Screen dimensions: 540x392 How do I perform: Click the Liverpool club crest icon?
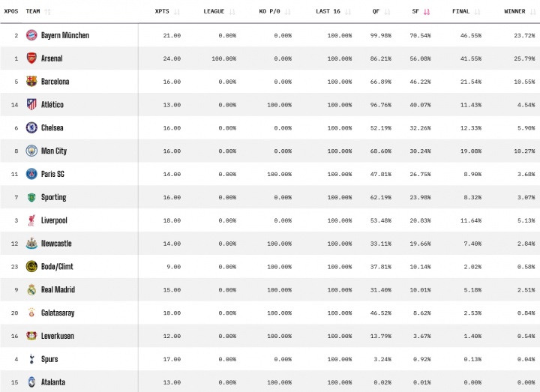coord(31,220)
